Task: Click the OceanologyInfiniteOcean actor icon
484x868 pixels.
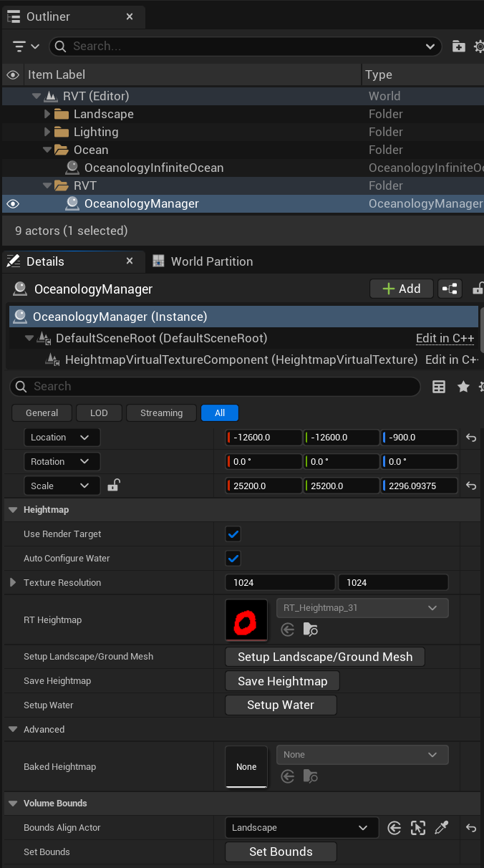Action: (x=72, y=168)
